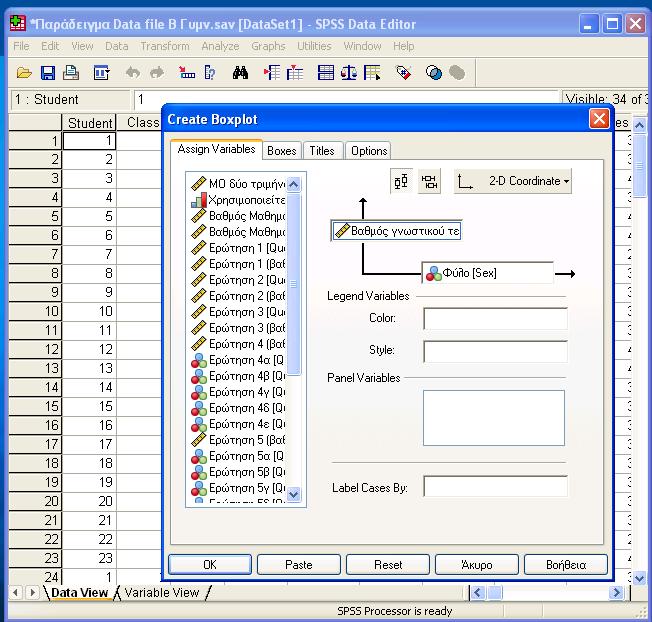Click the Variables info toolbar icon

(210, 73)
